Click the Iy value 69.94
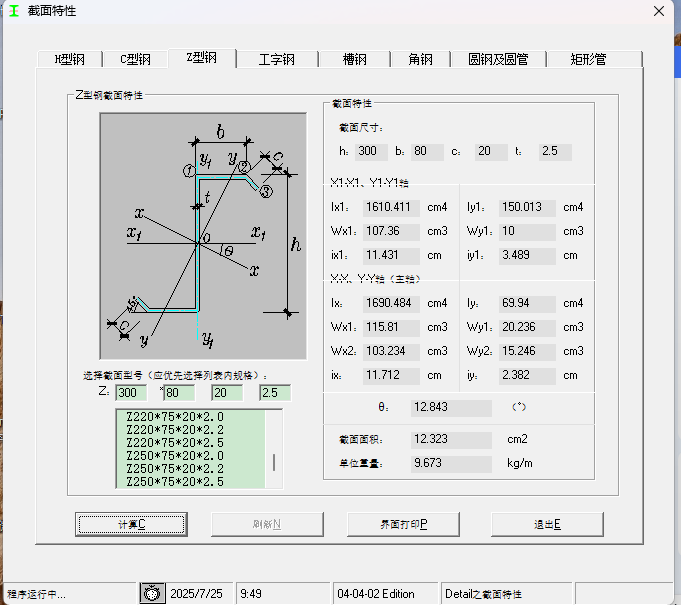 click(x=527, y=303)
